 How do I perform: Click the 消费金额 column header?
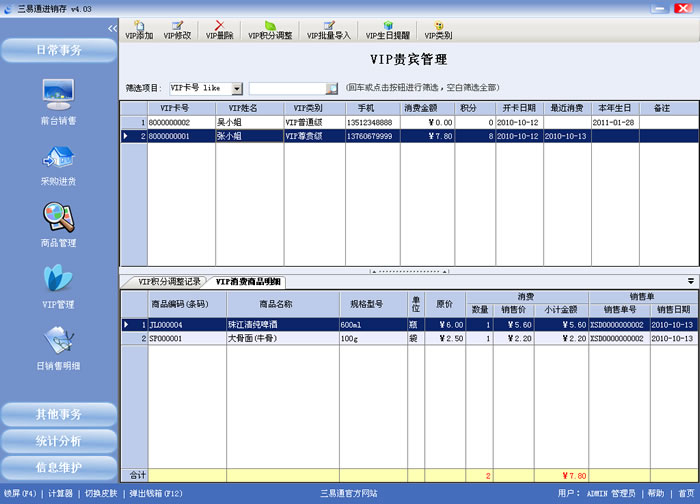427,108
